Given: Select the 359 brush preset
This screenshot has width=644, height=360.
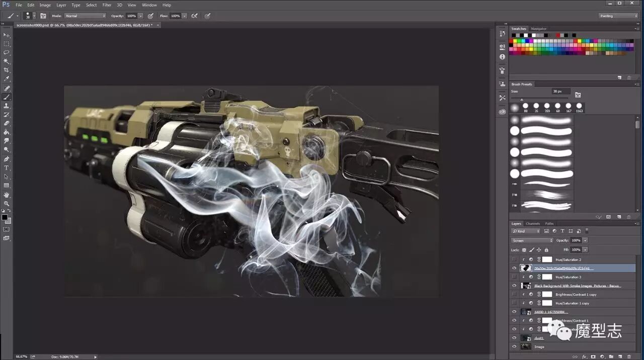Looking at the screenshot, I should pos(547,107).
